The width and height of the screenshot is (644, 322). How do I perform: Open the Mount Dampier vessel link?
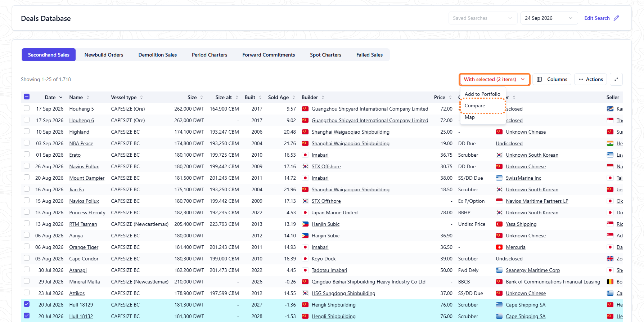coord(87,178)
